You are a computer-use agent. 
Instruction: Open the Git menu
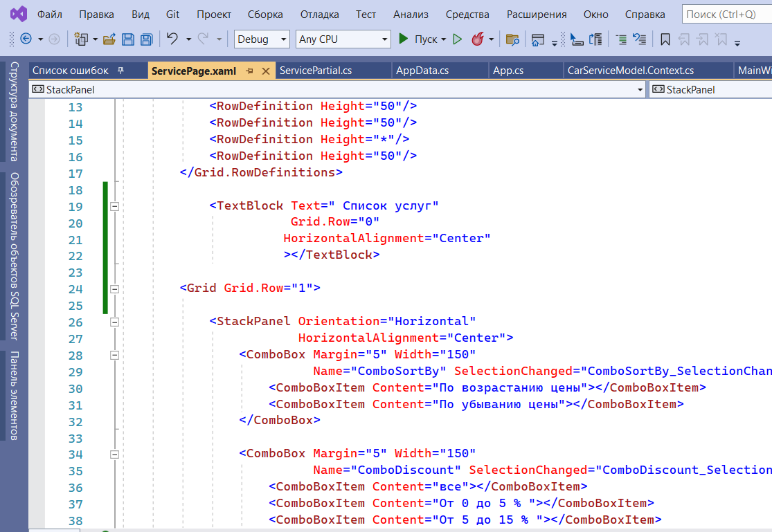(x=173, y=15)
